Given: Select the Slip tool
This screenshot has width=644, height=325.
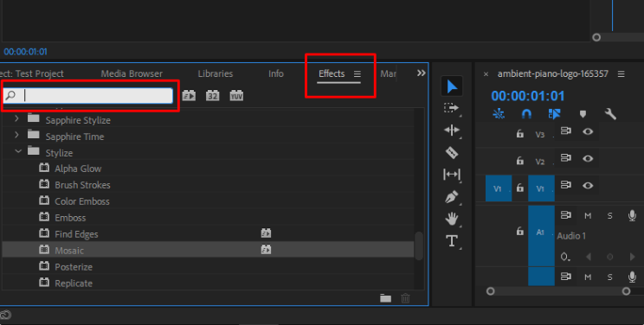Looking at the screenshot, I should tap(451, 175).
